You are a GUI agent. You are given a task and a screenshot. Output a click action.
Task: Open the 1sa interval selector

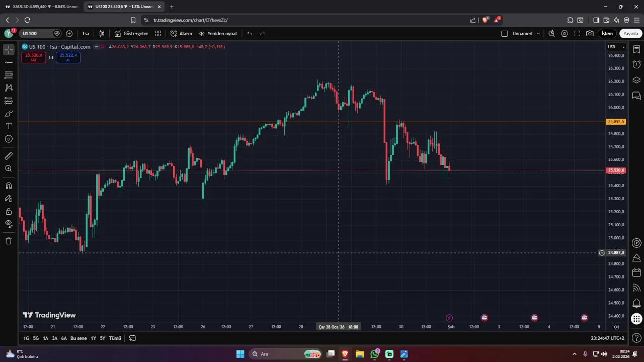[x=86, y=34]
